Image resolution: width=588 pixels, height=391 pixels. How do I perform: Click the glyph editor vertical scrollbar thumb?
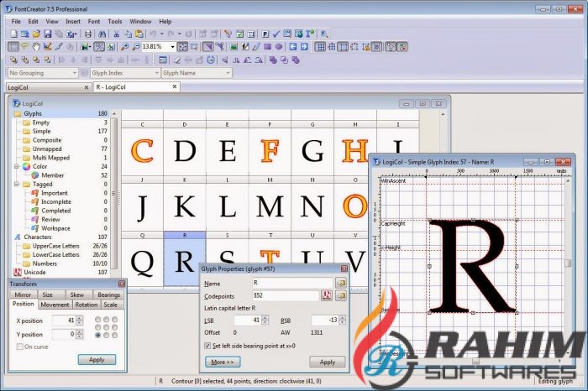[x=568, y=263]
